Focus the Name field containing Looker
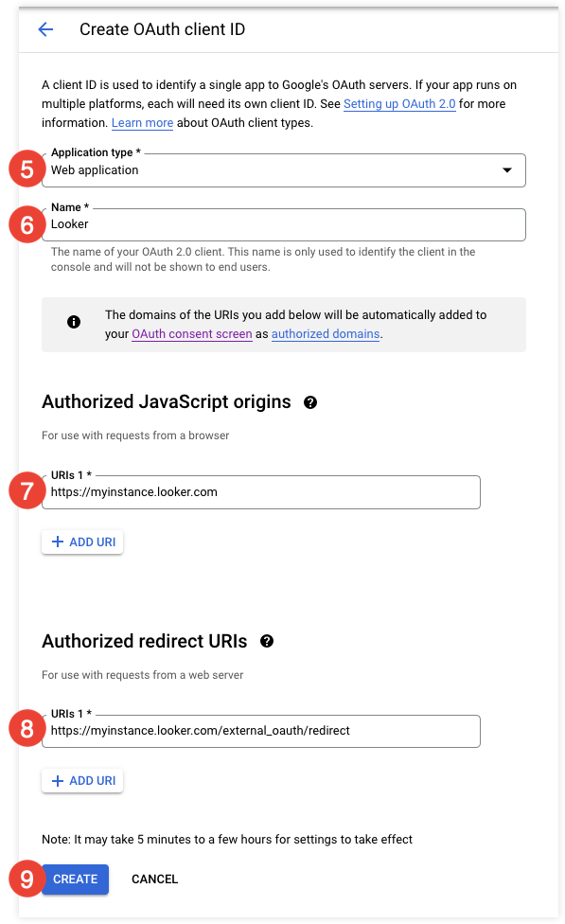Viewport: 565px width, 924px height. (283, 224)
